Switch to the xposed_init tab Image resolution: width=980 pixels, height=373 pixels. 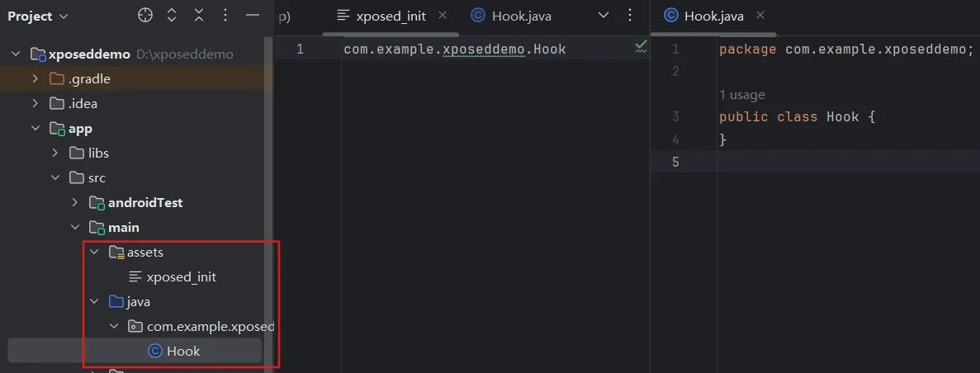click(391, 16)
